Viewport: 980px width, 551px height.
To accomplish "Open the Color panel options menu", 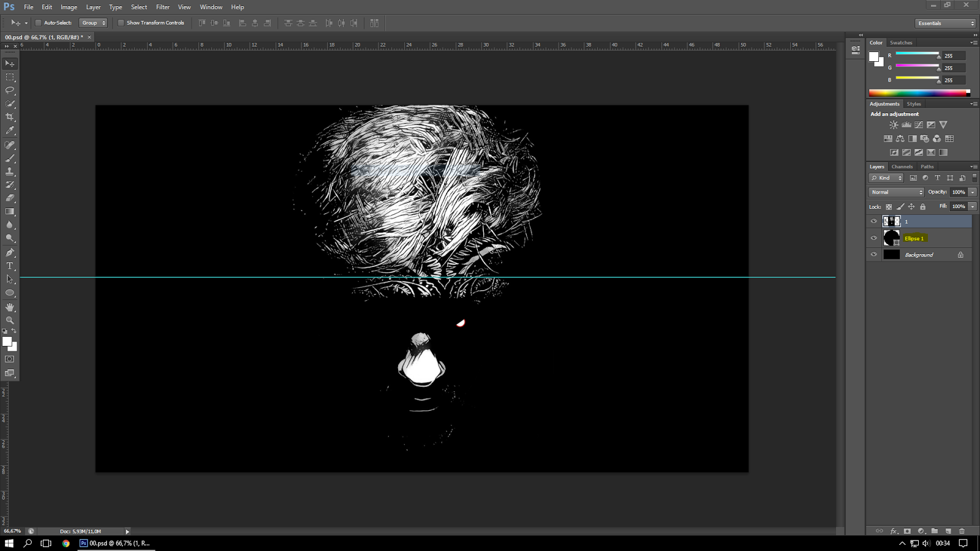I will pos(974,43).
